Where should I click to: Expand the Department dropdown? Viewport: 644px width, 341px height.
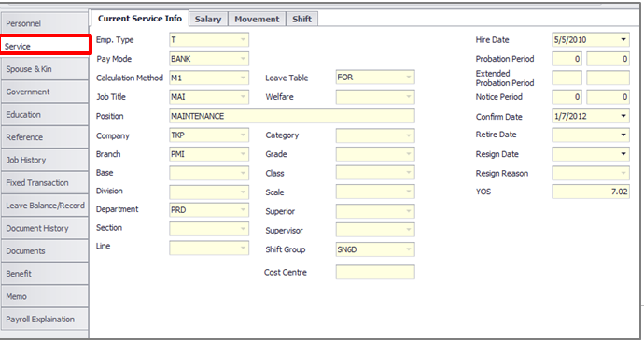coord(244,210)
